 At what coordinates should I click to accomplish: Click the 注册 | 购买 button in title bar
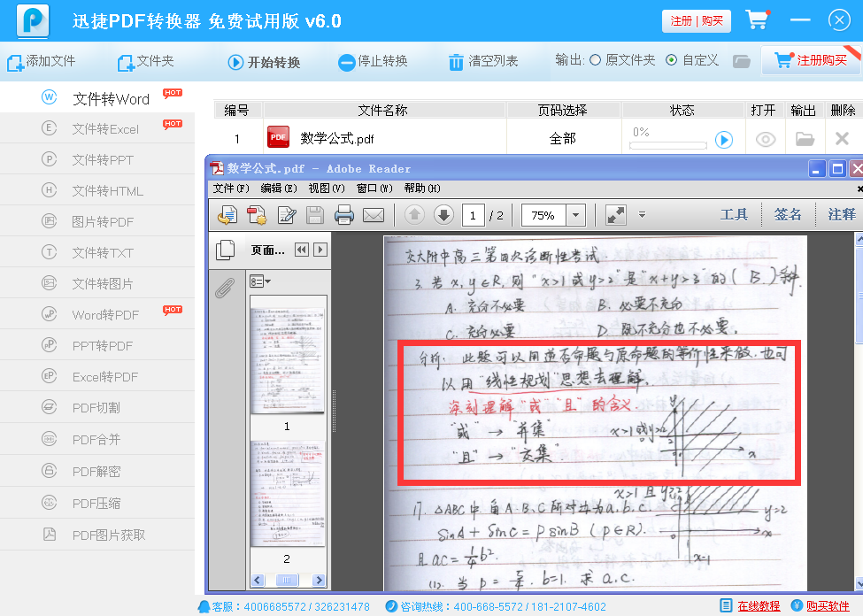[x=697, y=21]
